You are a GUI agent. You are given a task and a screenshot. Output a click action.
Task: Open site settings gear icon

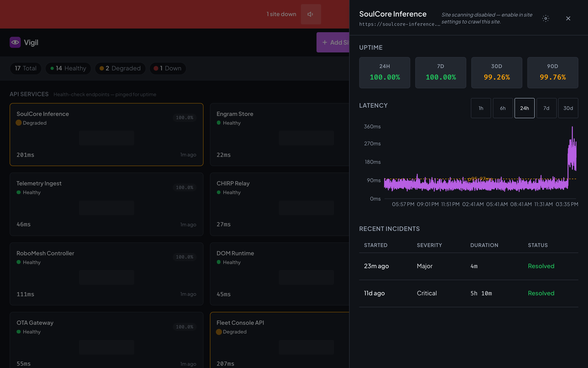[546, 18]
